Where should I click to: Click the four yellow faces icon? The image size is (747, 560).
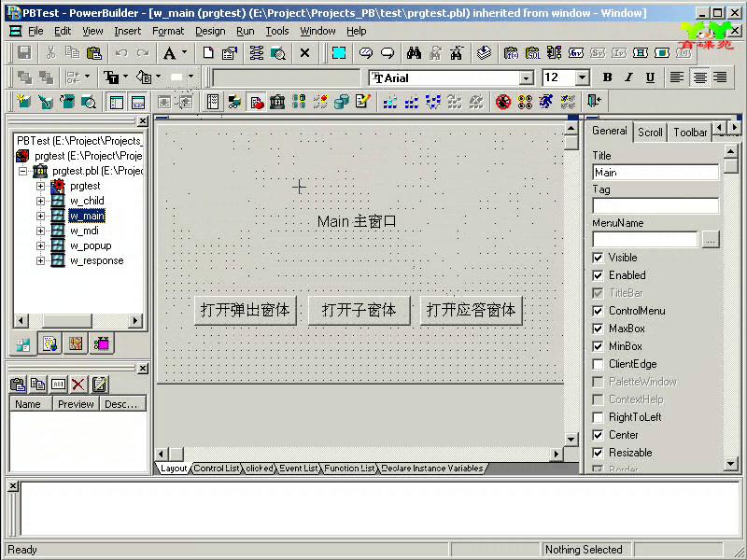click(525, 102)
